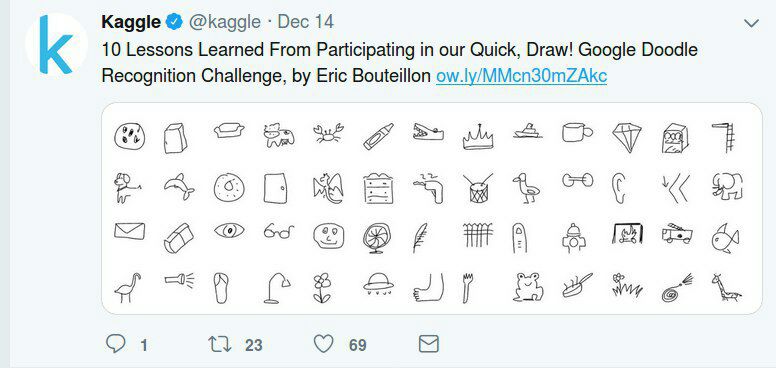The width and height of the screenshot is (776, 368).
Task: Click the reply speech bubble icon
Action: pos(115,343)
